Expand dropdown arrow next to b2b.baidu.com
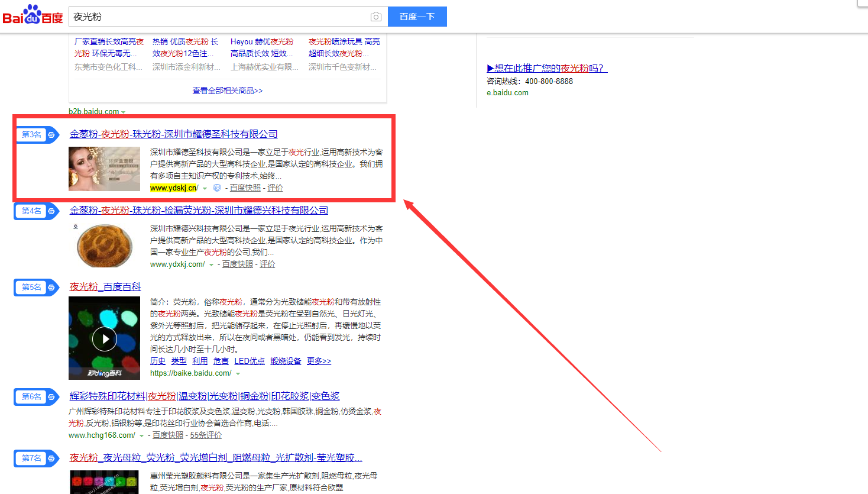This screenshot has width=868, height=494. [124, 112]
